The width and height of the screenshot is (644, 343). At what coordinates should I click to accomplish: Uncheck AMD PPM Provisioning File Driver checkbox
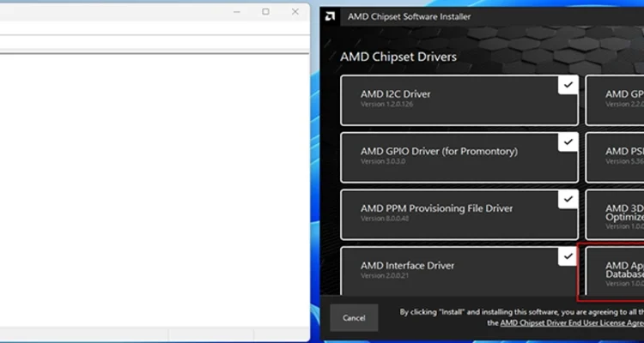click(568, 199)
